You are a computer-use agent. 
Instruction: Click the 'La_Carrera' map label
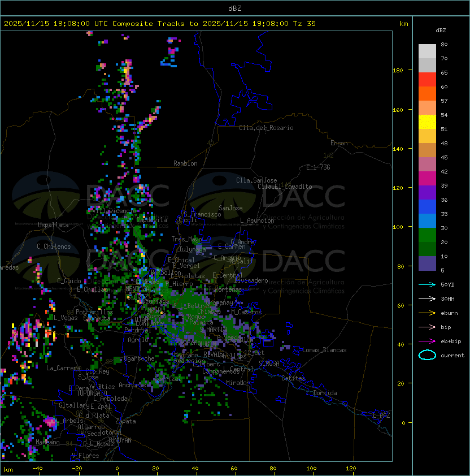pos(63,368)
